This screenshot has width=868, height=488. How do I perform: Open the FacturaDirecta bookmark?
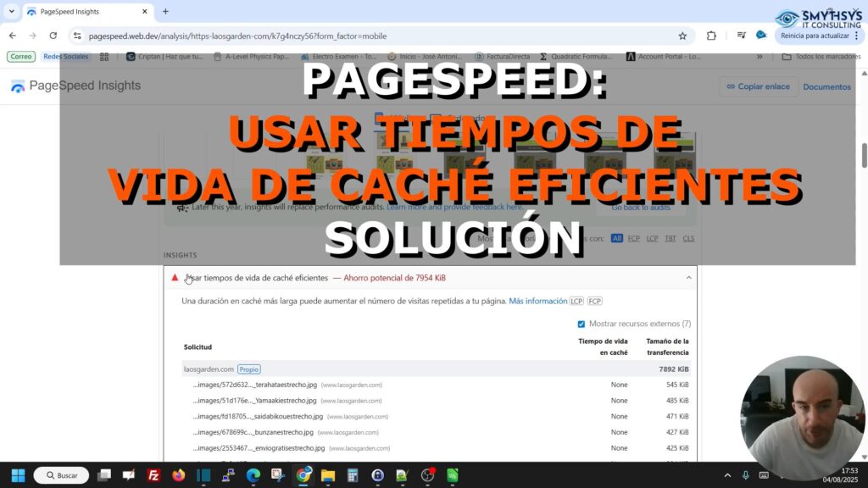[x=502, y=57]
